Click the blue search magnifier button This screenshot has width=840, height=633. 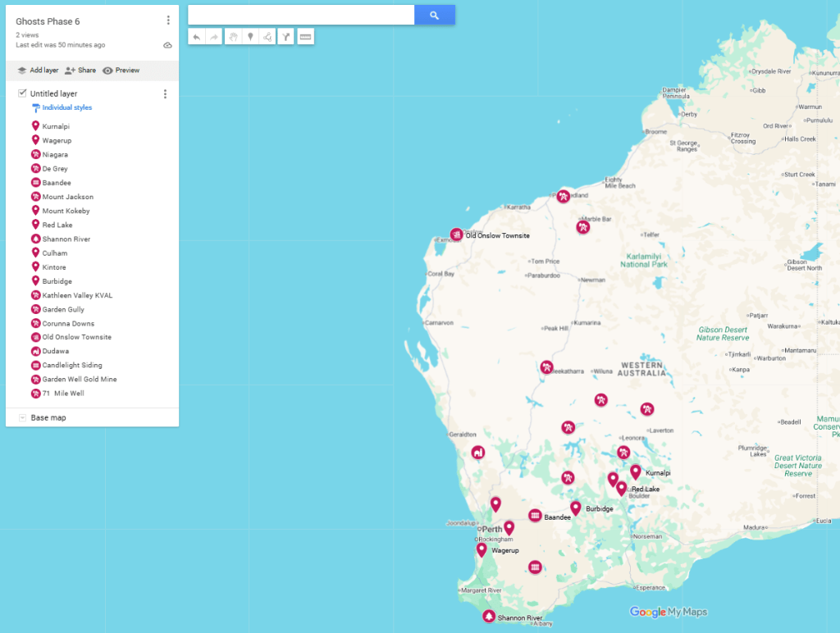[434, 15]
